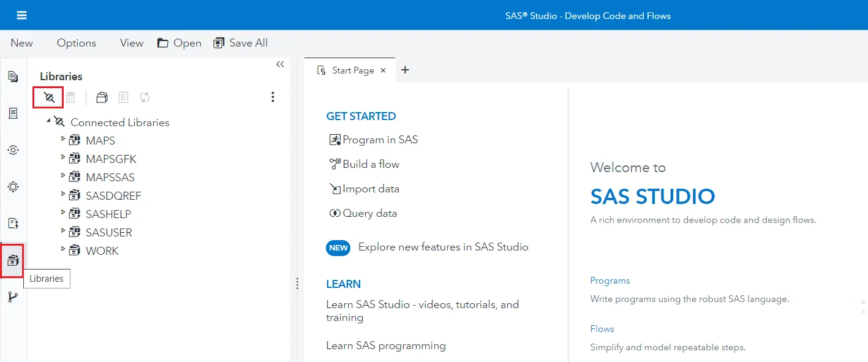Open the View menu
Screen dimensions: 868x362
pyautogui.click(x=132, y=43)
